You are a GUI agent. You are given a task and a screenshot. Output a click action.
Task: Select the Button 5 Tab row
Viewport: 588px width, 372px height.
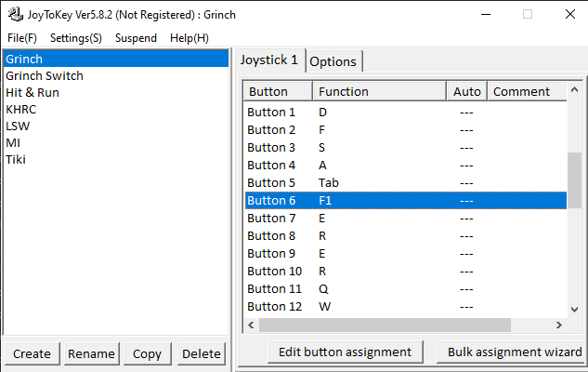[x=406, y=183]
